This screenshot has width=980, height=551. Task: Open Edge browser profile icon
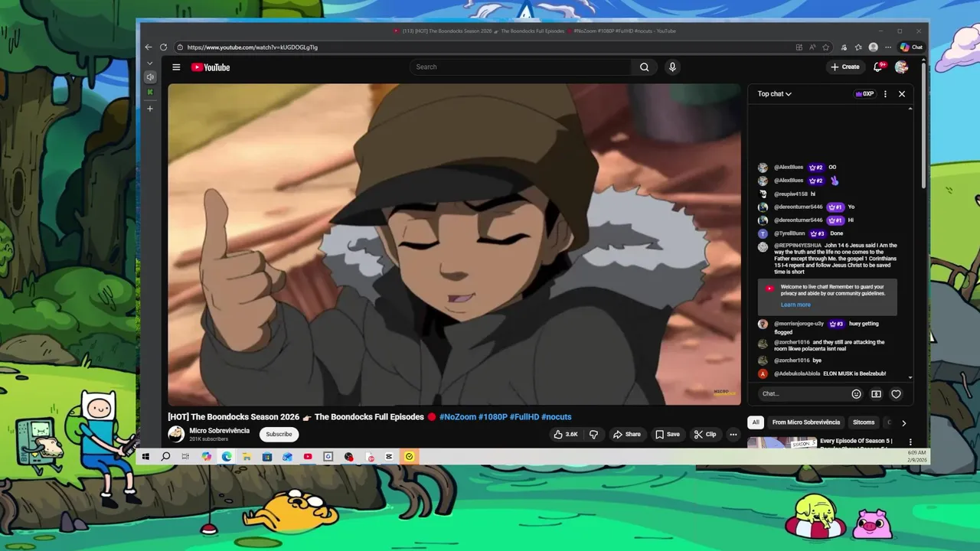tap(874, 47)
